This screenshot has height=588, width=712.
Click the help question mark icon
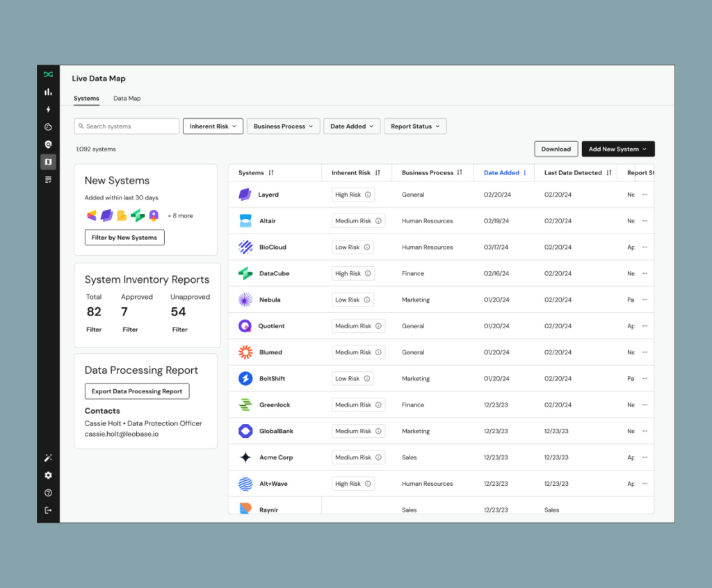coord(48,493)
